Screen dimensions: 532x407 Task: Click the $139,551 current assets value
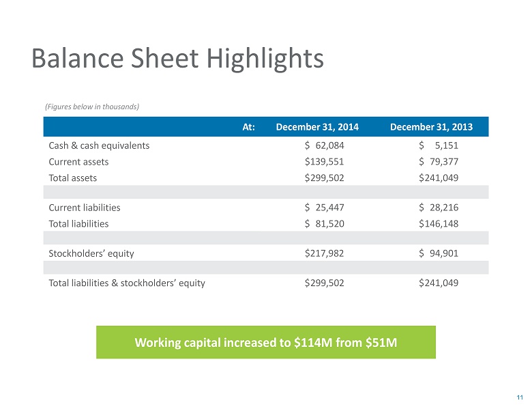tap(325, 162)
